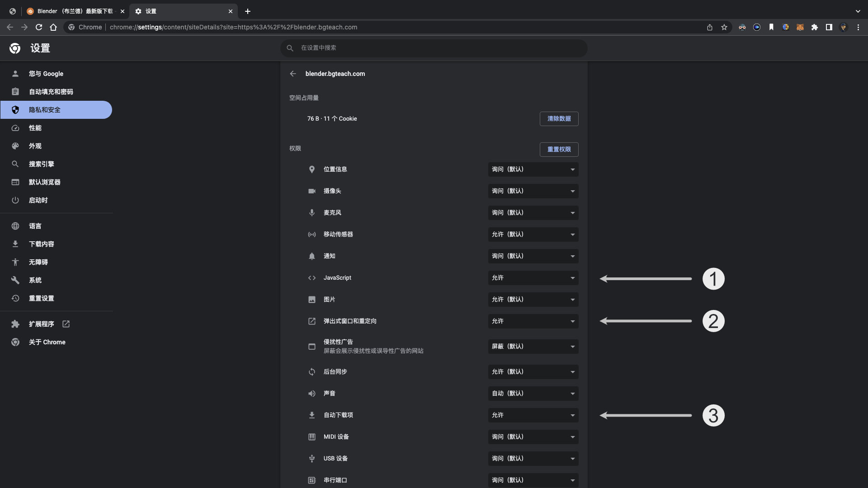Click the share icon in the address bar
868x488 pixels.
pos(710,27)
